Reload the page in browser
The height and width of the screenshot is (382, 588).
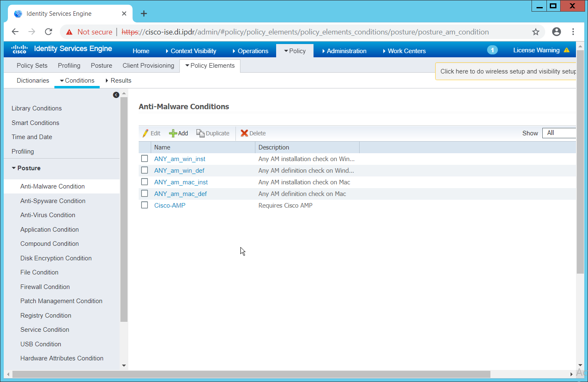tap(49, 32)
